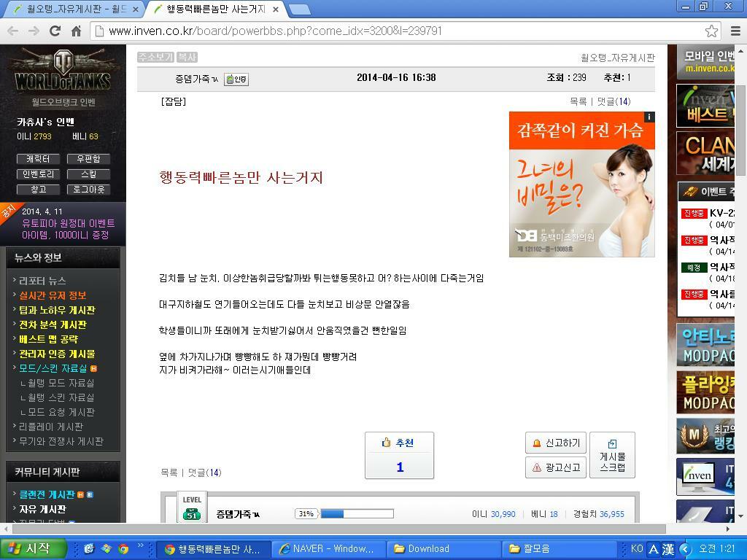This screenshot has width=747, height=560.
Task: Click the 漢 Hanja tray icon
Action: point(668,549)
